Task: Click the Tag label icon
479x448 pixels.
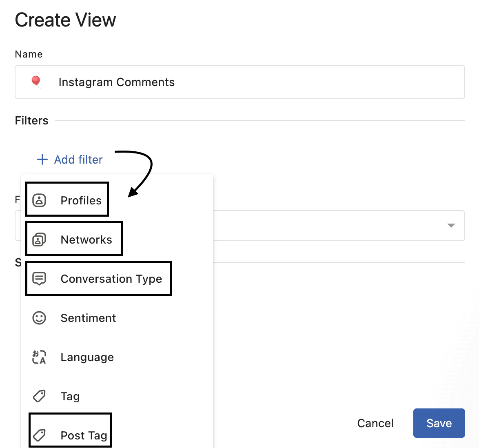Action: [39, 396]
